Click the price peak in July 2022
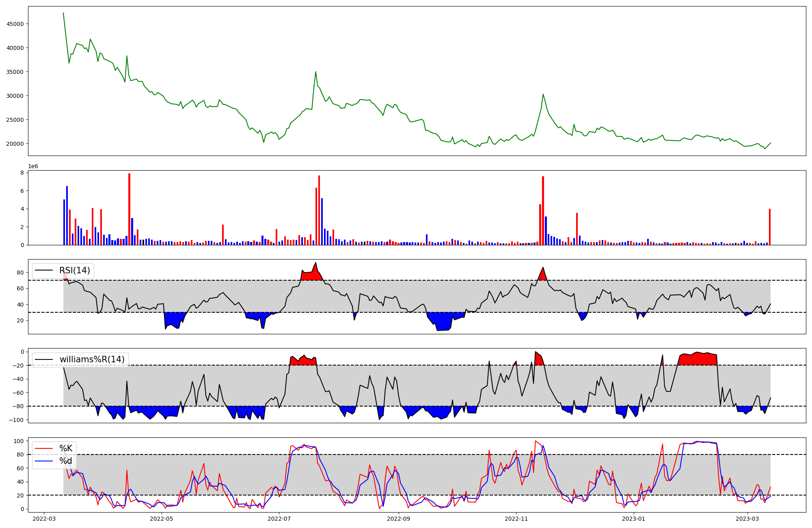 pos(315,72)
